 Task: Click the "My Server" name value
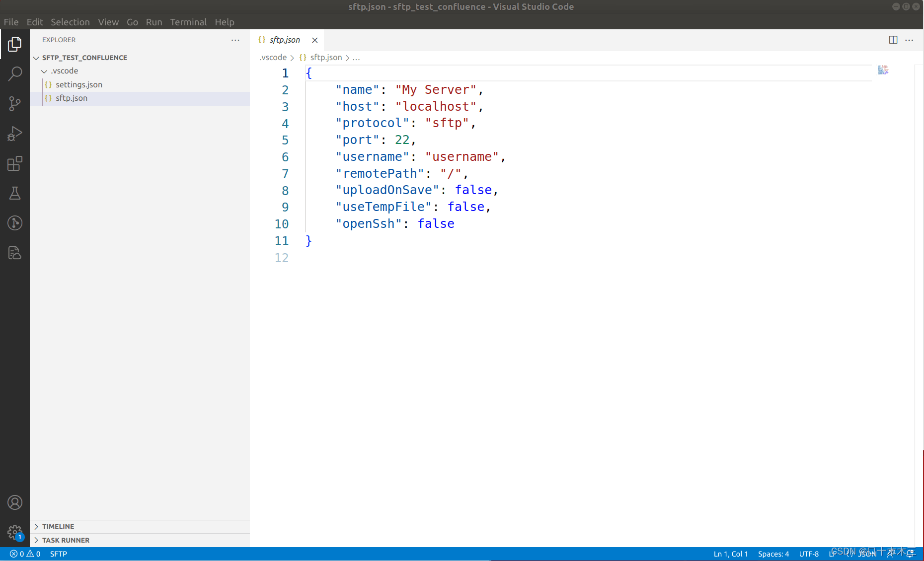click(x=436, y=90)
